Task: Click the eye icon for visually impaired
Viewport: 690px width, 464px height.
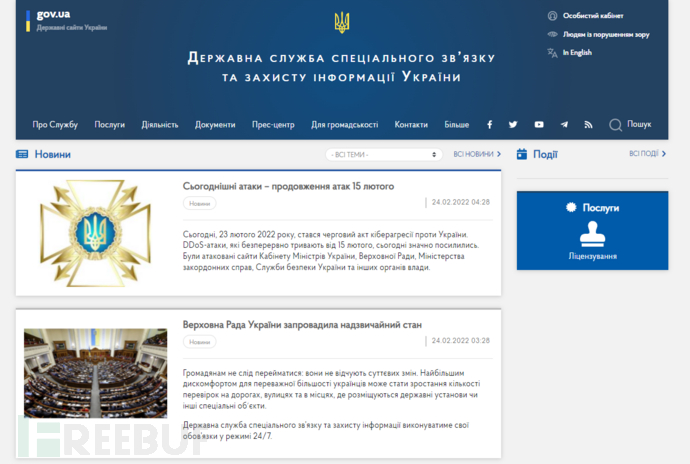Action: (x=552, y=34)
